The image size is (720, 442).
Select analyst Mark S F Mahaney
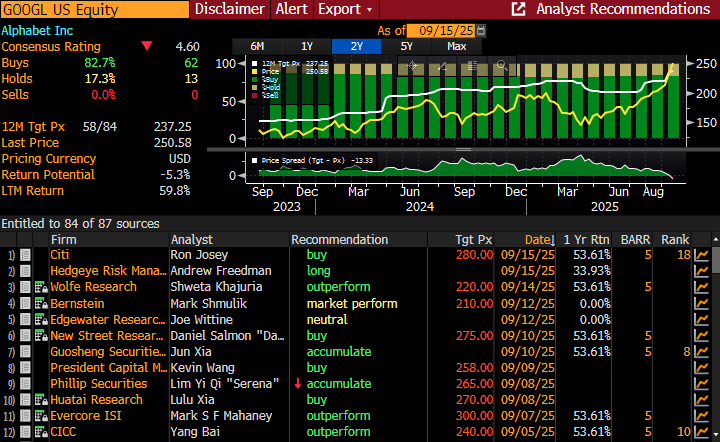(x=221, y=416)
